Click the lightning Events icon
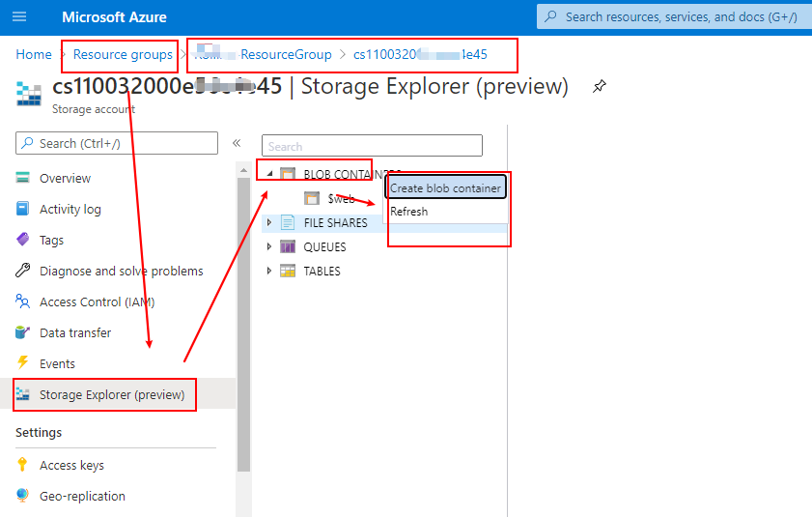Viewport: 812px width, 517px height. 23,362
